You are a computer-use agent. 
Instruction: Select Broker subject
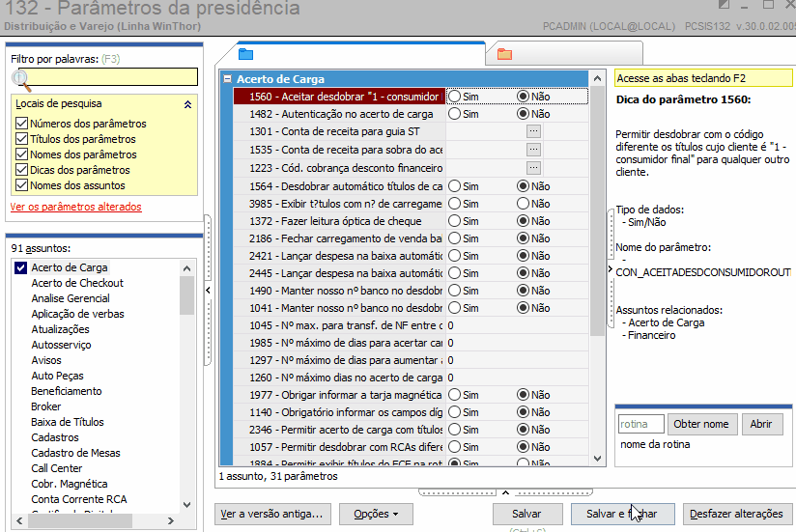(x=45, y=406)
